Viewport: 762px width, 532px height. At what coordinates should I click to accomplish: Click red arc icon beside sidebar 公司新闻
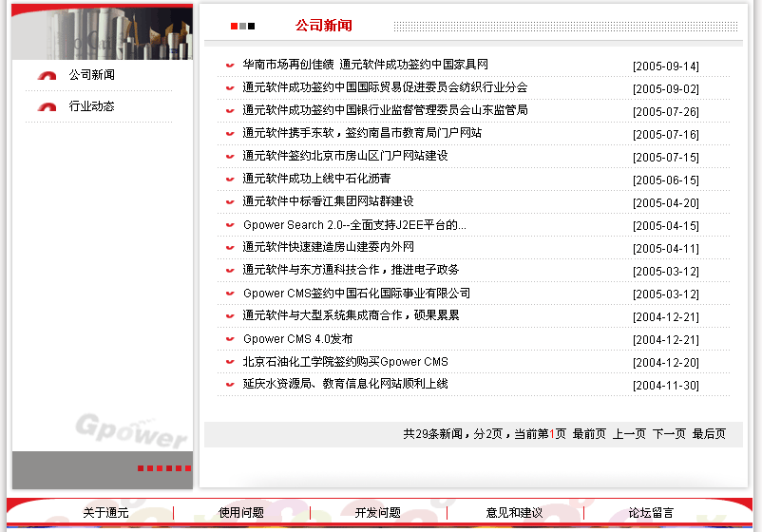click(x=48, y=75)
